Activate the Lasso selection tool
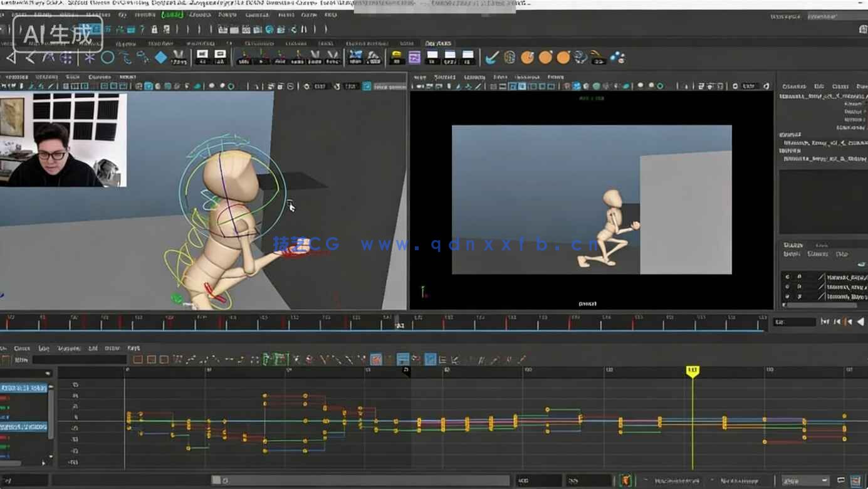The width and height of the screenshot is (868, 489). click(29, 58)
